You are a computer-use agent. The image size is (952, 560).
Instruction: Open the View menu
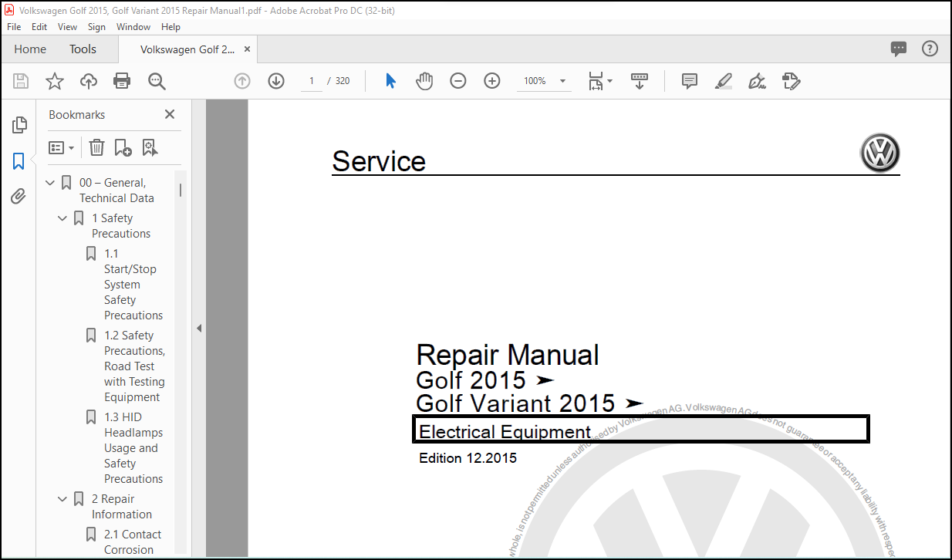pyautogui.click(x=68, y=26)
